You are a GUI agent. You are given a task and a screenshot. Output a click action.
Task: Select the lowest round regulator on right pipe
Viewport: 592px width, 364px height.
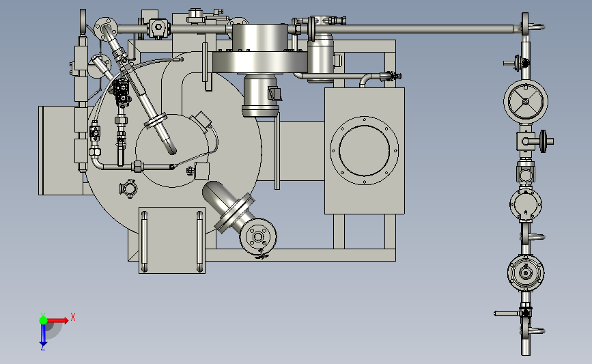[x=526, y=272]
